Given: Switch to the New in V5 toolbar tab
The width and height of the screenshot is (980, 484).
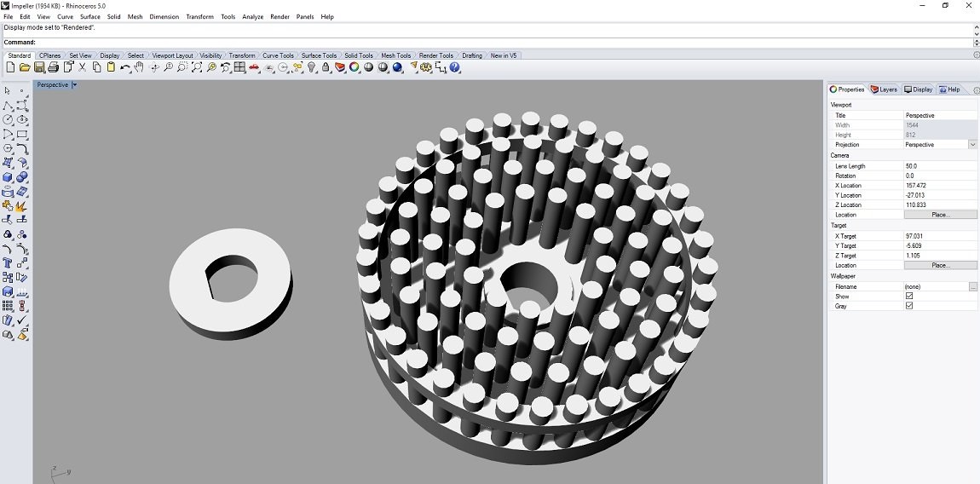Looking at the screenshot, I should coord(503,55).
